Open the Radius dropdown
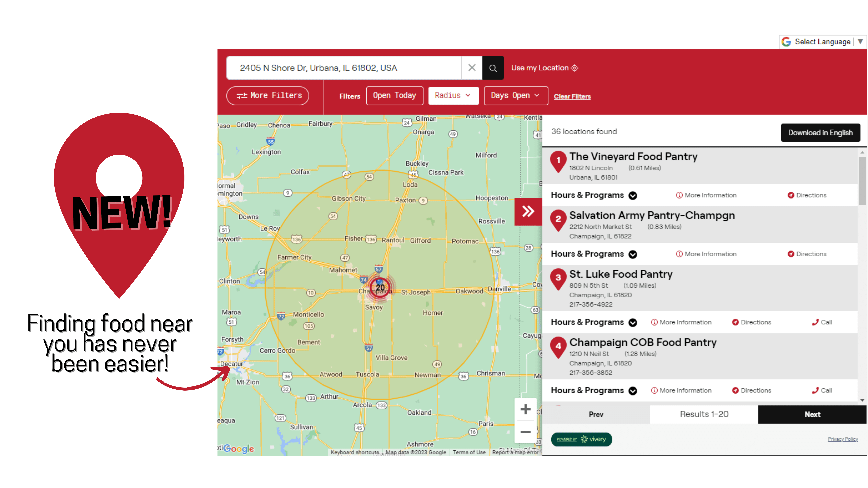The width and height of the screenshot is (868, 488). 453,96
